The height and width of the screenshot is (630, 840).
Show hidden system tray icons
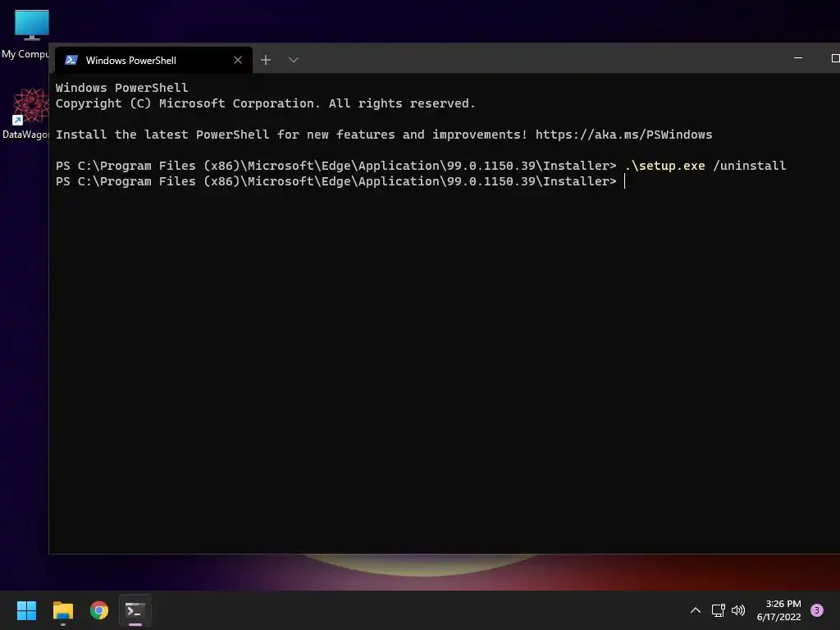point(696,610)
